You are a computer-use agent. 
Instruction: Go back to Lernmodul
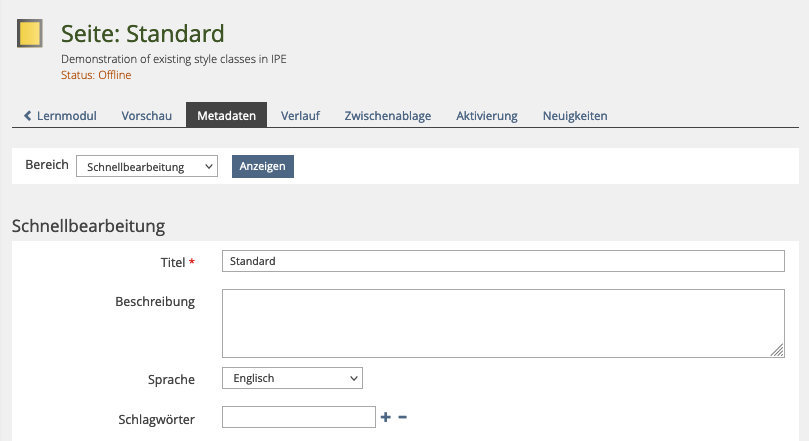coord(60,116)
